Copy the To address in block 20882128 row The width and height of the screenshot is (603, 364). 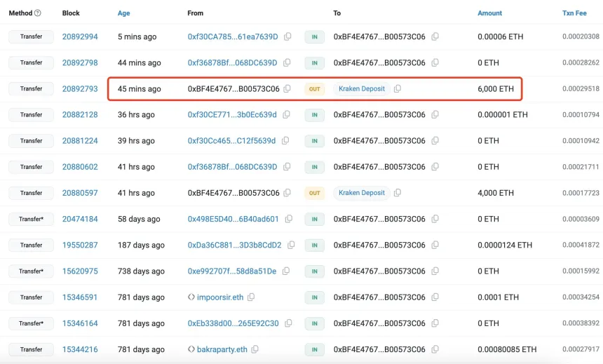coord(435,115)
